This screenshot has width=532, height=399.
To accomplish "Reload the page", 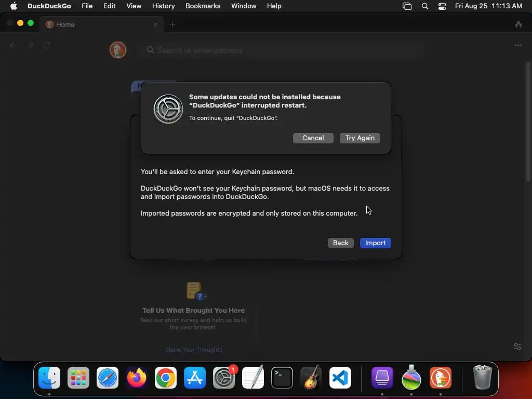I will [x=47, y=45].
